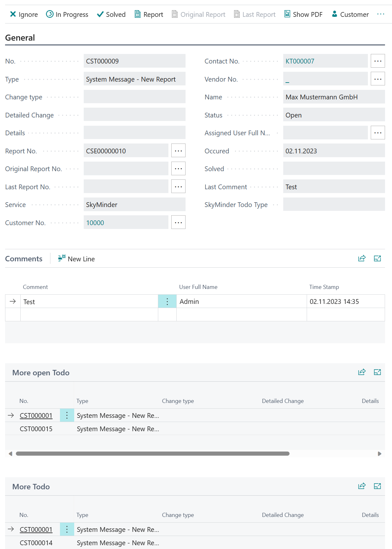This screenshot has height=549, width=392.
Task: Open the Customer card action
Action: (x=350, y=14)
